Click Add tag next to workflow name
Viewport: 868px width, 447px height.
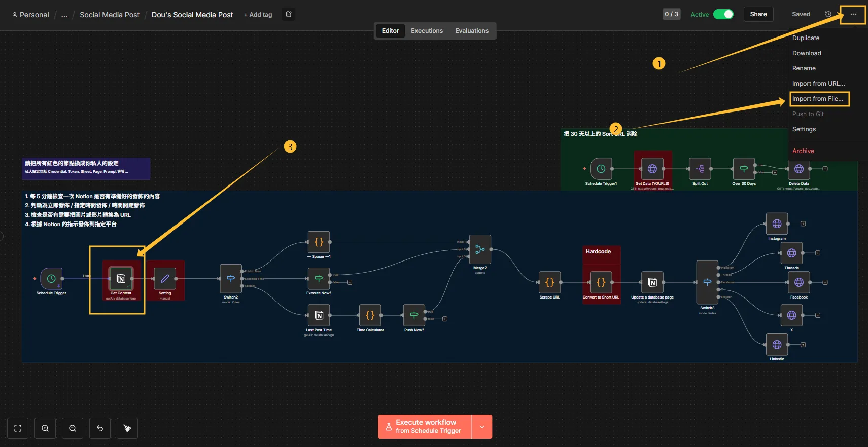click(258, 15)
